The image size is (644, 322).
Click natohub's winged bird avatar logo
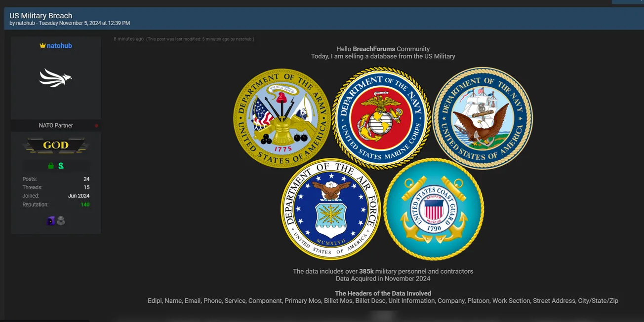[x=56, y=77]
